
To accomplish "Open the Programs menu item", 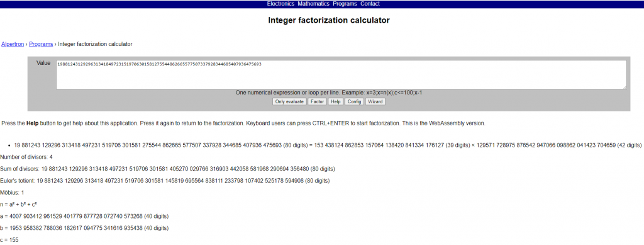I will click(345, 4).
